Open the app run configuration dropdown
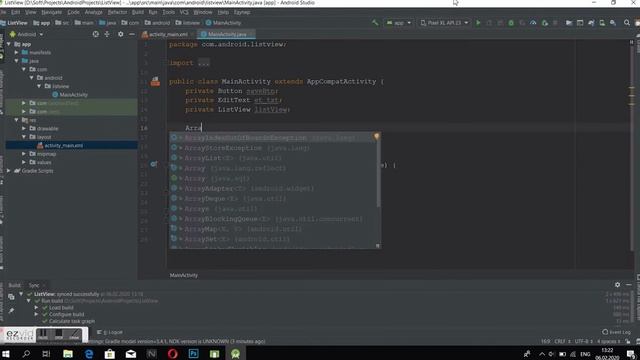The width and height of the screenshot is (640, 360). pos(398,23)
